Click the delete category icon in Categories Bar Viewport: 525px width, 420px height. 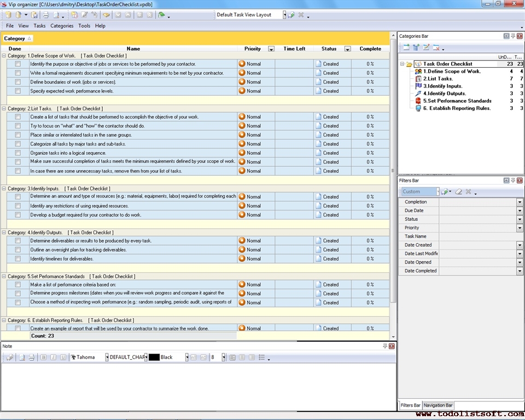[436, 48]
